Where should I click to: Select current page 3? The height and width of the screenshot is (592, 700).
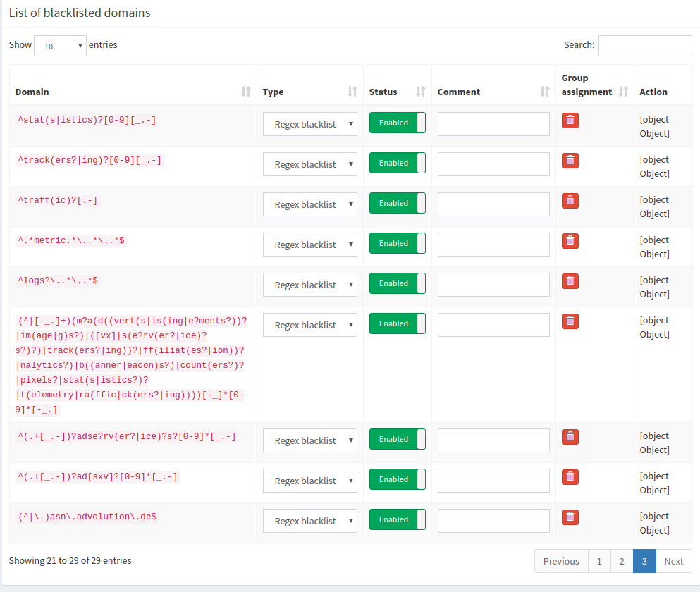click(x=644, y=561)
